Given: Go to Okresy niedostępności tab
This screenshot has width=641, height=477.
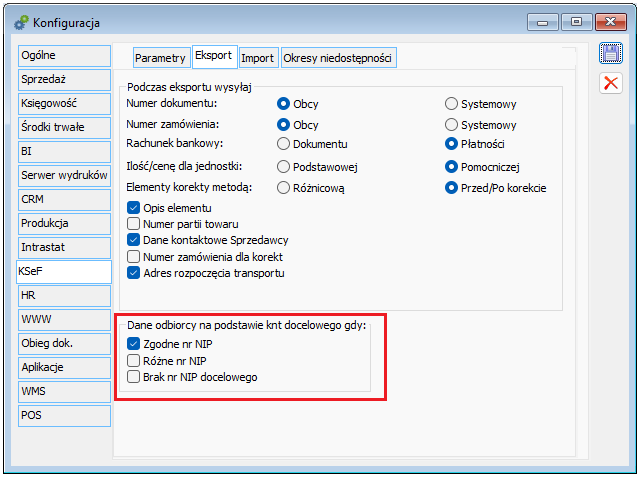Looking at the screenshot, I should (x=339, y=59).
